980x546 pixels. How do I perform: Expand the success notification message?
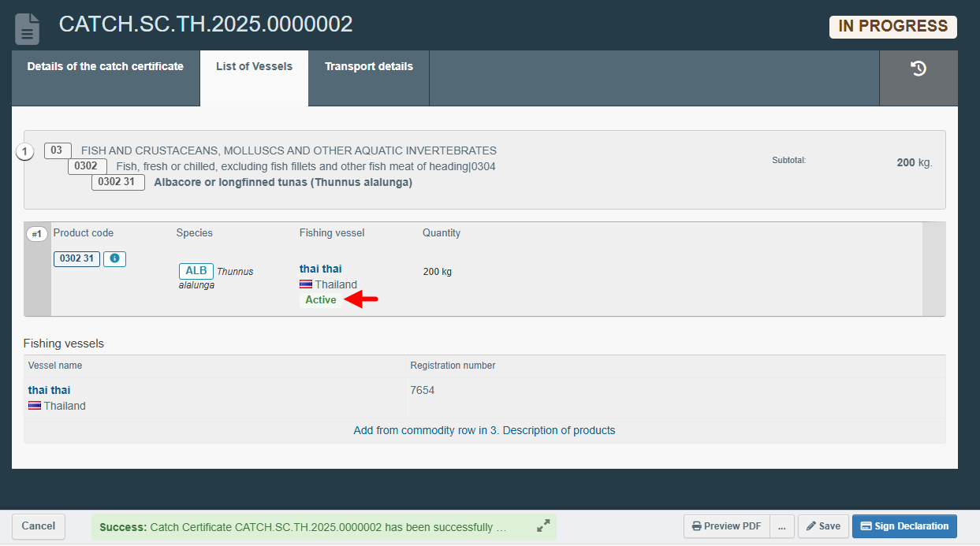543,526
